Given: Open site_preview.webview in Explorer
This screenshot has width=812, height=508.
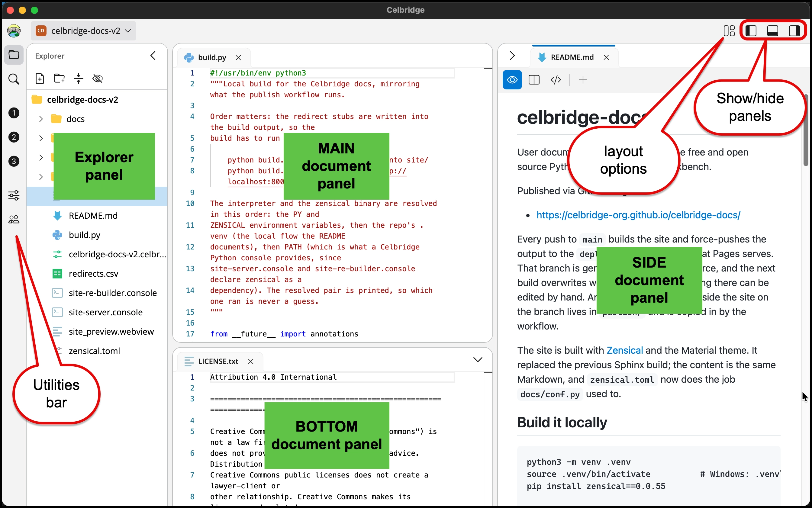Looking at the screenshot, I should pyautogui.click(x=97, y=332).
